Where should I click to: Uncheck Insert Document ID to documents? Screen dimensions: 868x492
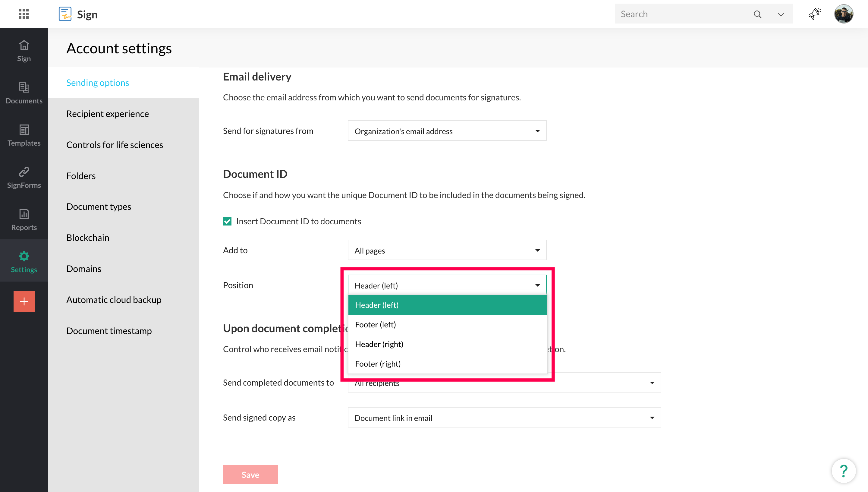pos(227,221)
